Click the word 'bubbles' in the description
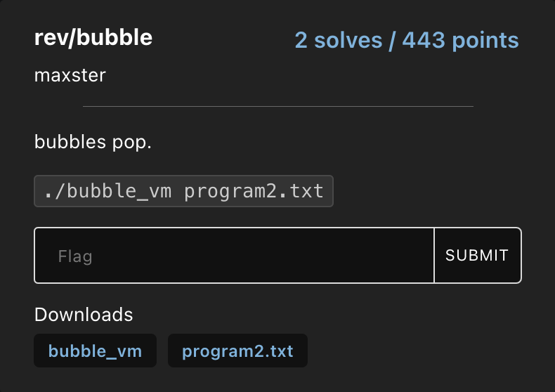Screen dimensions: 555x392 [71, 143]
